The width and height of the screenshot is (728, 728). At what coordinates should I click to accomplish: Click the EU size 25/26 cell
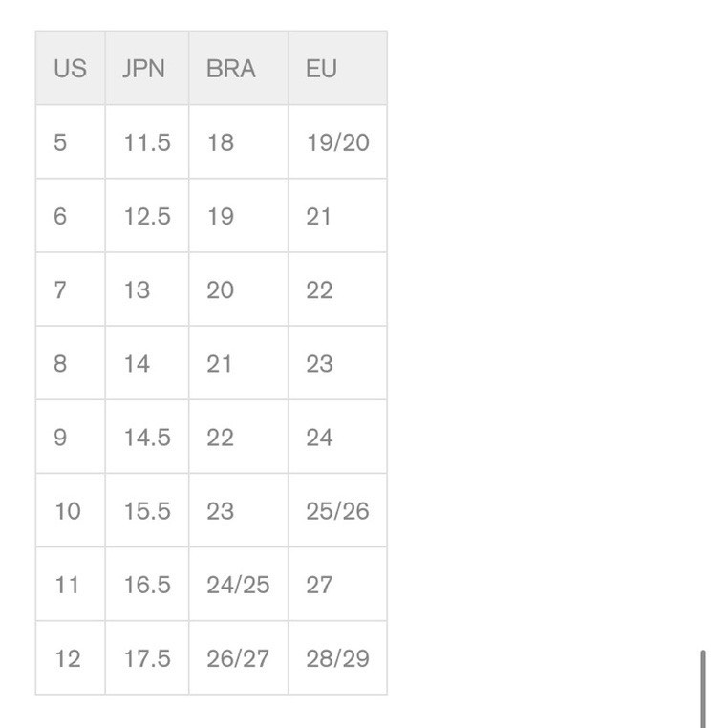pos(337,510)
